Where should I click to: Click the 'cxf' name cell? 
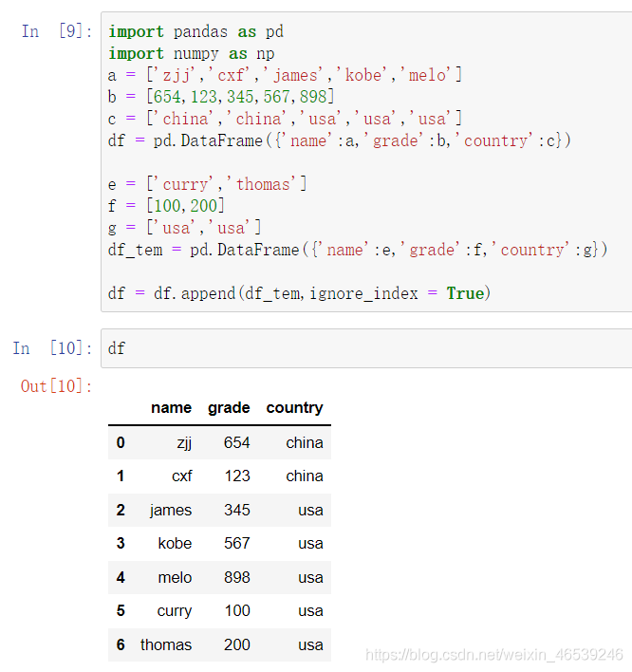point(182,476)
